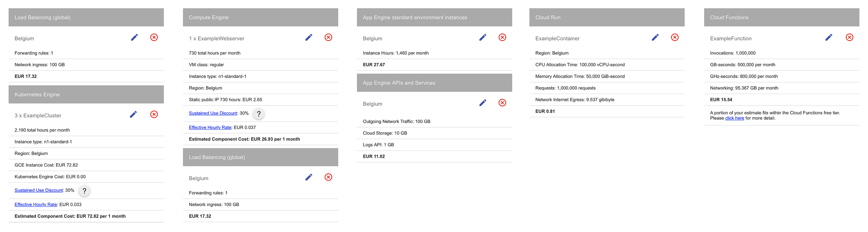The image size is (868, 232).
Task: Click 'Logs API: 1 GB'
Action: [378, 145]
